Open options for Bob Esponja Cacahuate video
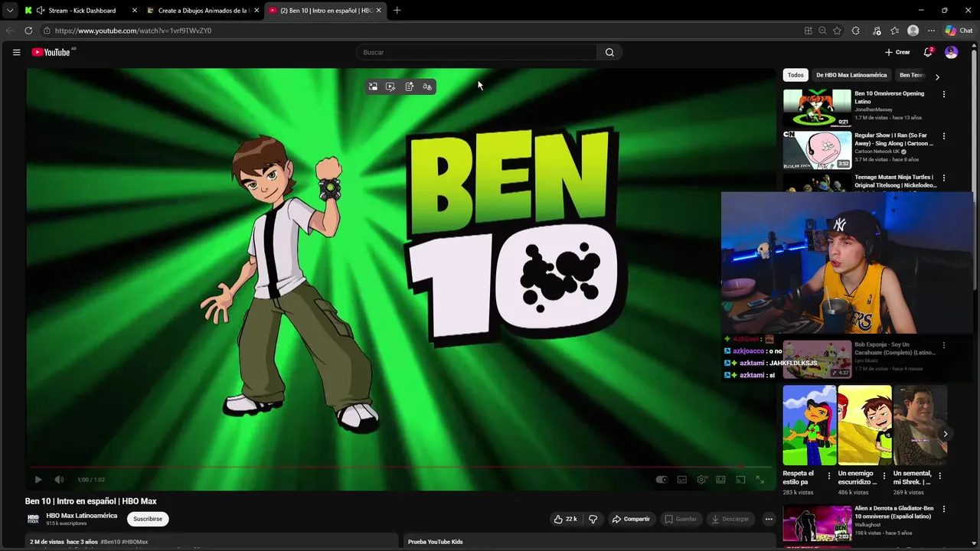This screenshot has height=551, width=980. tap(943, 345)
